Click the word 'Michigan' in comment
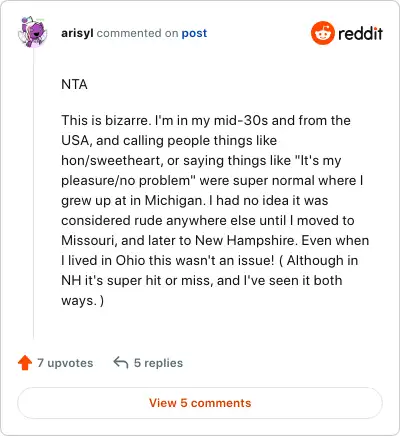 click(173, 200)
